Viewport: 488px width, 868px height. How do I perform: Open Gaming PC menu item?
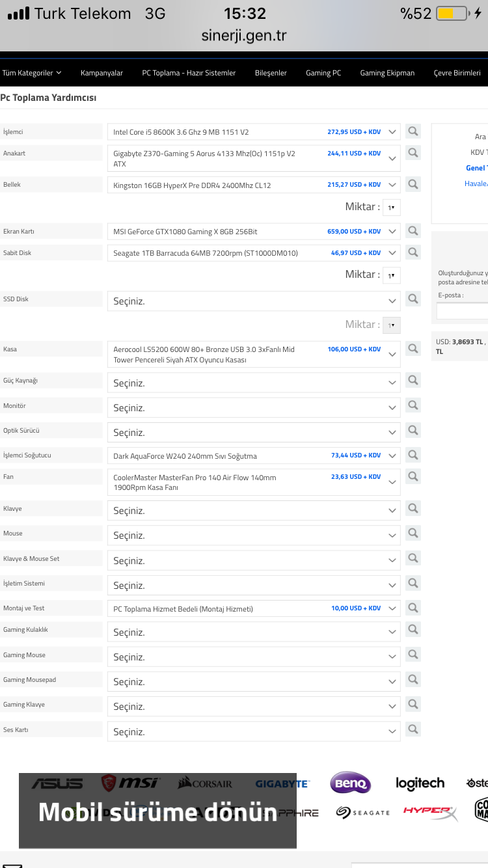tap(323, 73)
